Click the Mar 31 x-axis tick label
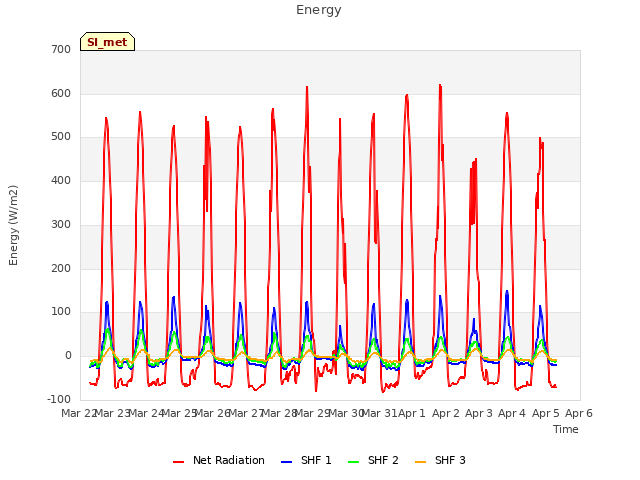 coord(380,413)
